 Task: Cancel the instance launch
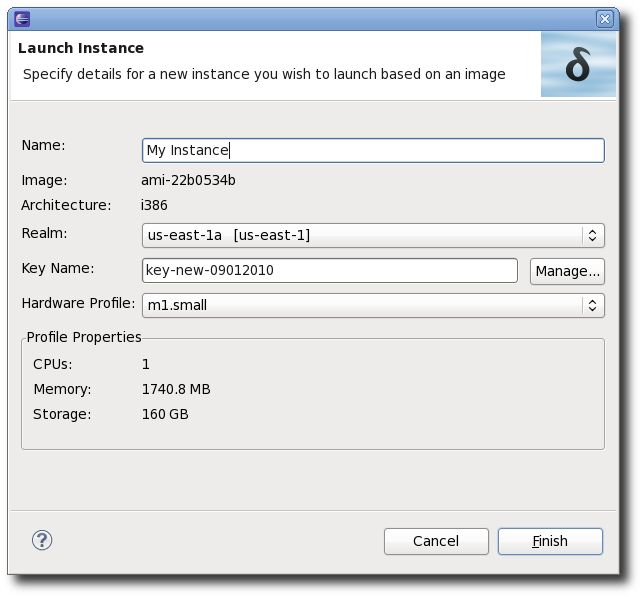pos(436,541)
